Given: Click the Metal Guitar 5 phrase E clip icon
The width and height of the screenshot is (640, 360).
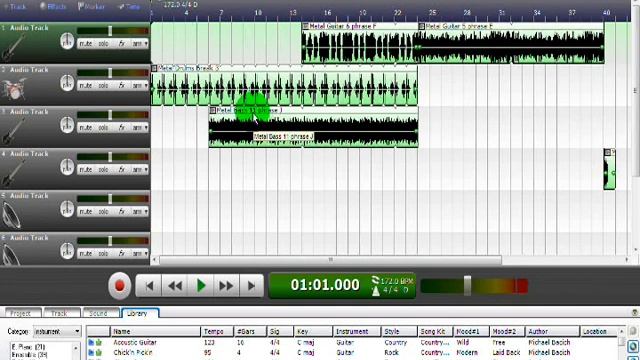Looking at the screenshot, I should [421, 26].
